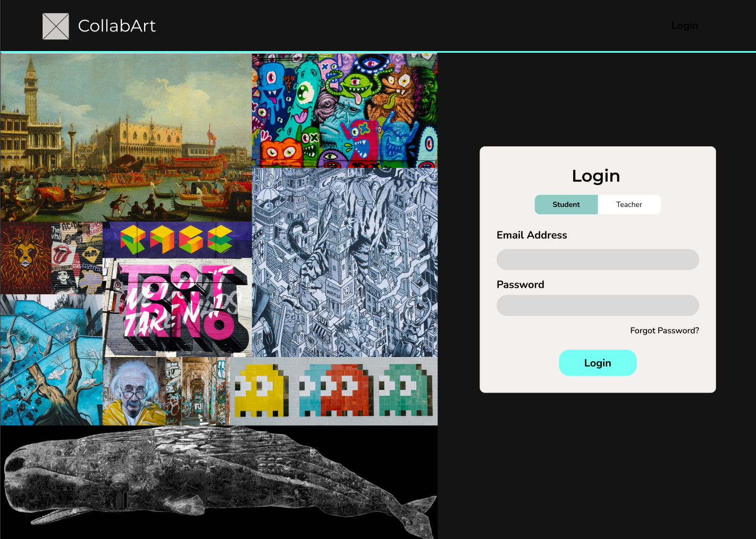
Task: Open the black-and-white tiger city mural
Action: coord(345,262)
